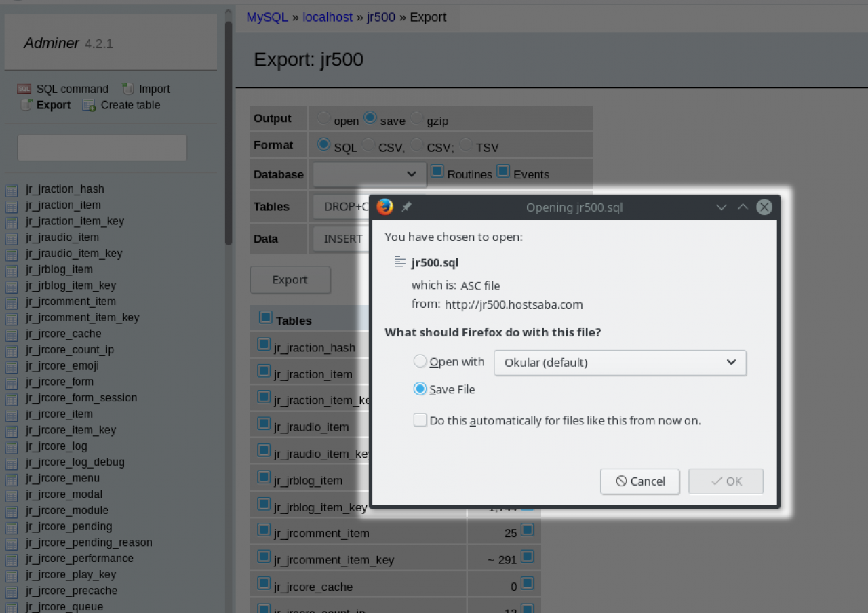
Task: Open the Database export dropdown
Action: pos(369,174)
